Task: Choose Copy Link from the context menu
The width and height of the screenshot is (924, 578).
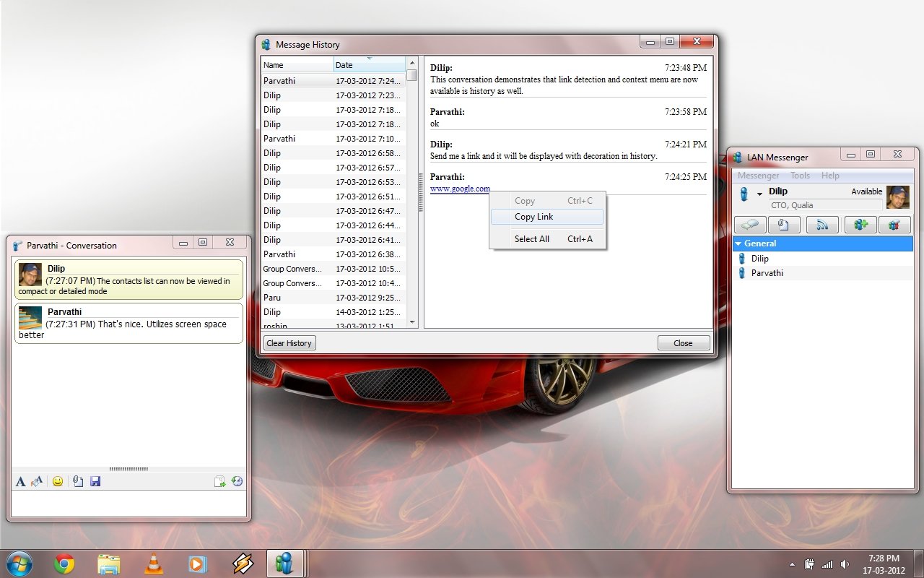Action: pos(534,217)
